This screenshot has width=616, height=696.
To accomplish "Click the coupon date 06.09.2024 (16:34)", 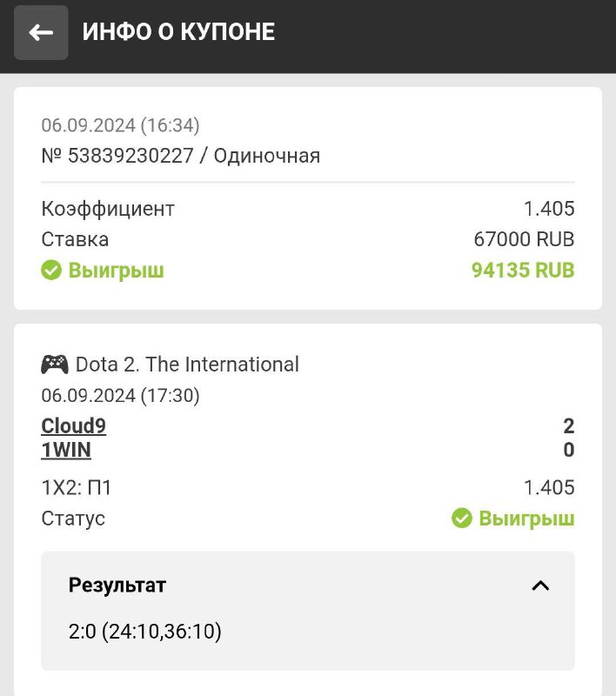I will 120,125.
